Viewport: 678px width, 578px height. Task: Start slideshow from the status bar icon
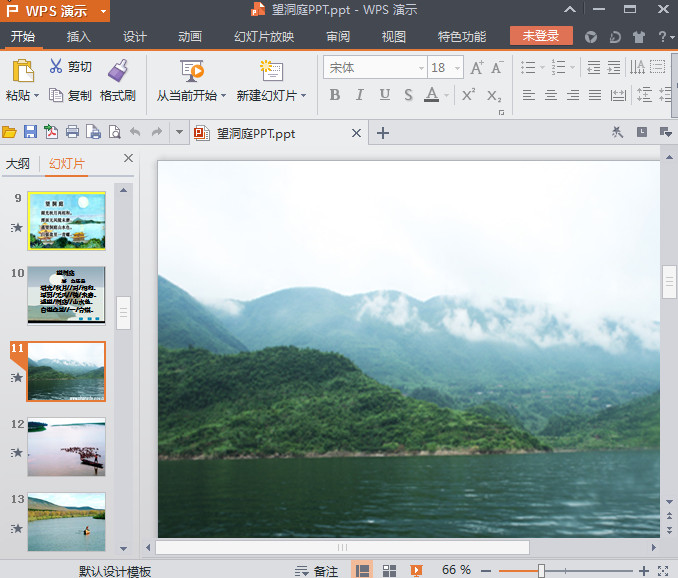(416, 571)
